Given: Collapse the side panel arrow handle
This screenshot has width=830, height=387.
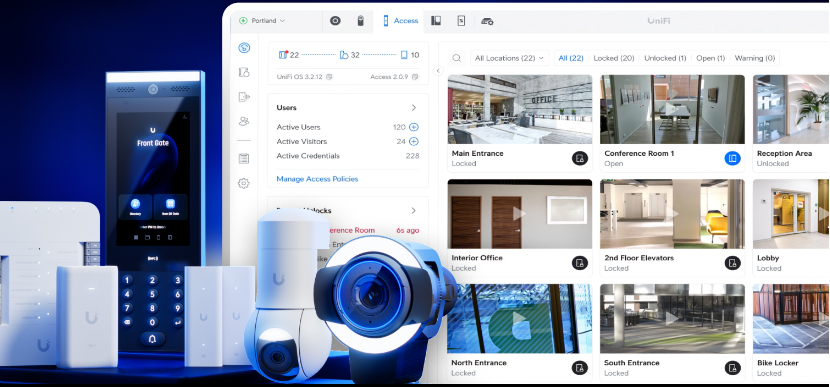Looking at the screenshot, I should pos(438,70).
